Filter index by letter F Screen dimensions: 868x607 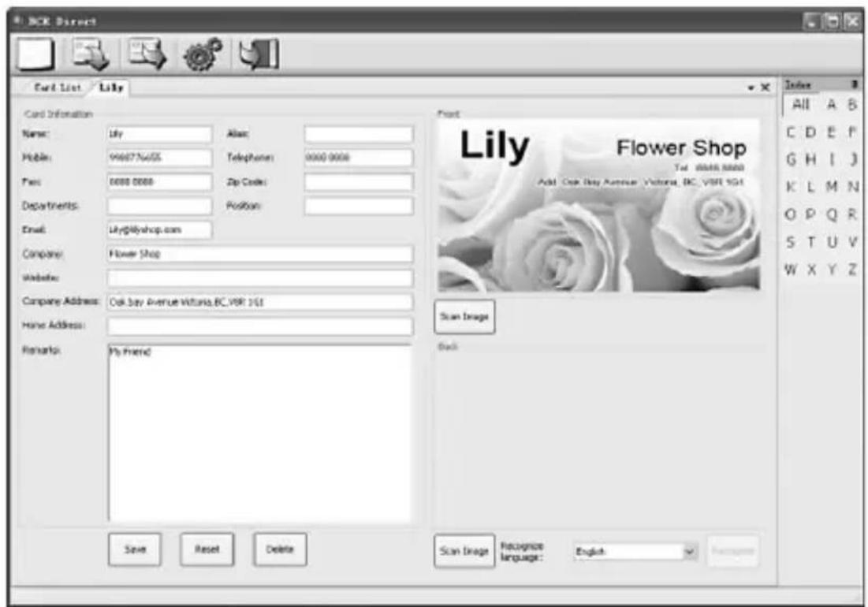[x=852, y=132]
